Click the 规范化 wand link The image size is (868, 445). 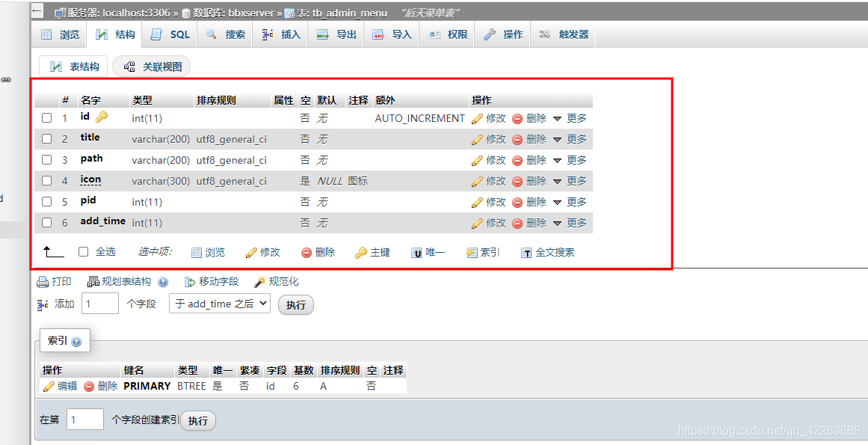(x=276, y=282)
